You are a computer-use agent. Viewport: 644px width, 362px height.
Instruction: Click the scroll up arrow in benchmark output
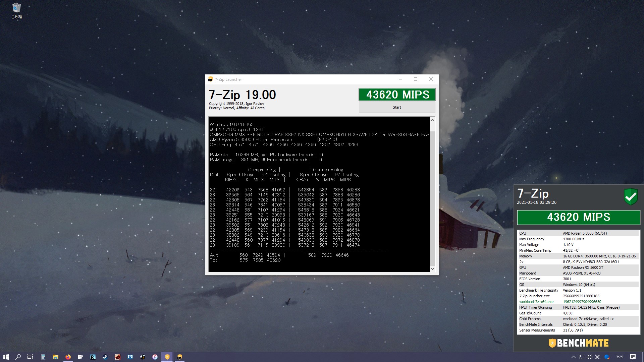tap(432, 120)
